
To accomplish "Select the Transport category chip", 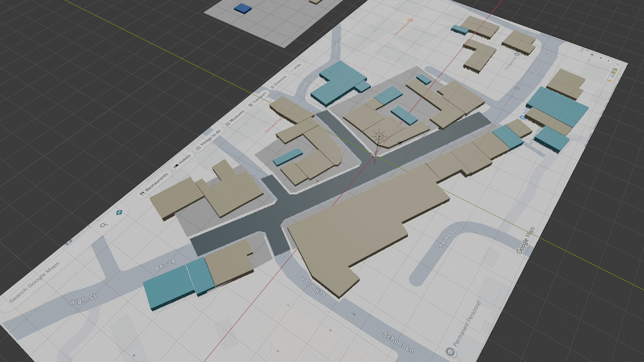I will [x=258, y=100].
